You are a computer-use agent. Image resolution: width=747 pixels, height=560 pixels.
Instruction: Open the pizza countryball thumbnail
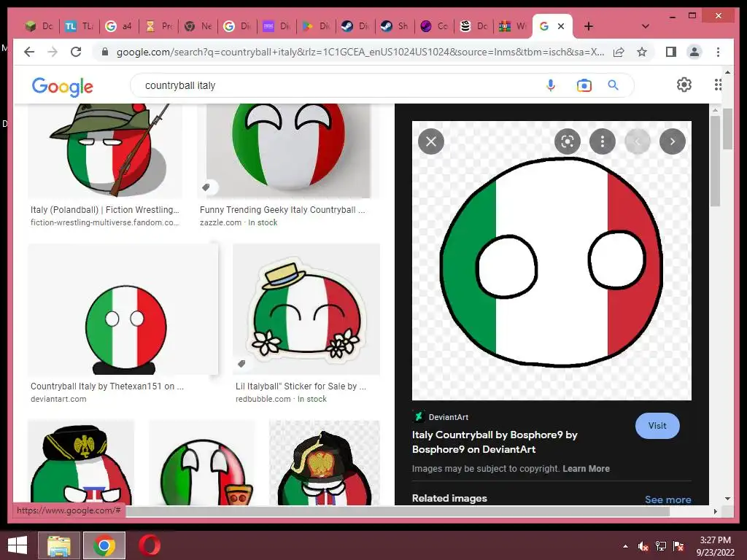(203, 462)
